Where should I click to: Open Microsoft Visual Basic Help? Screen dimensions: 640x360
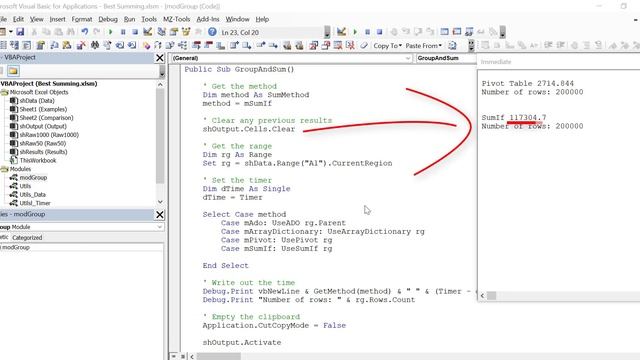click(x=212, y=32)
